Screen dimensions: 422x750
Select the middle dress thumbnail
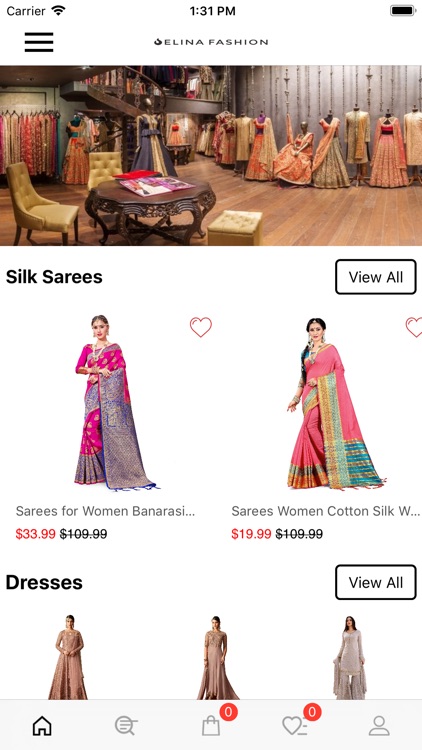point(218,657)
